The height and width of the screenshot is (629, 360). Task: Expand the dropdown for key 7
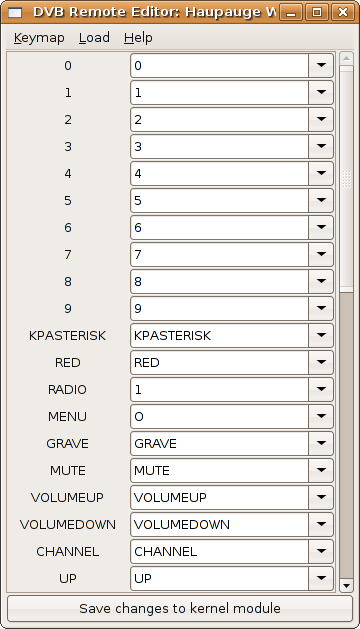click(x=321, y=254)
